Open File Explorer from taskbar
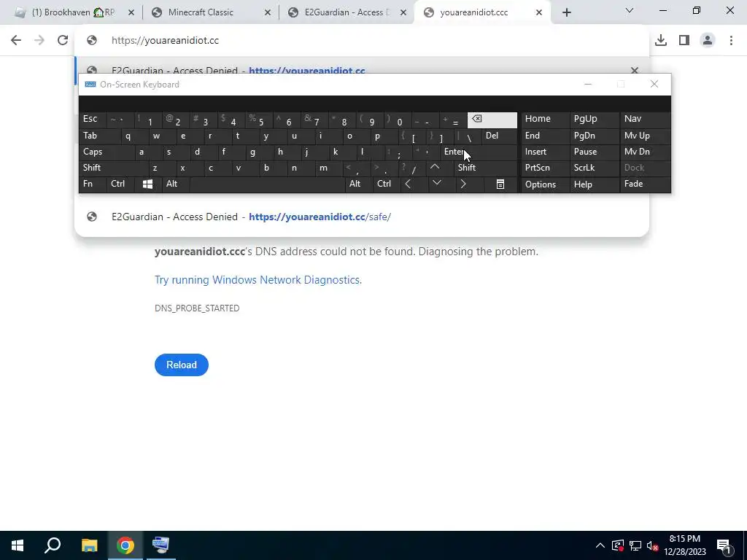This screenshot has height=560, width=747. 89,545
